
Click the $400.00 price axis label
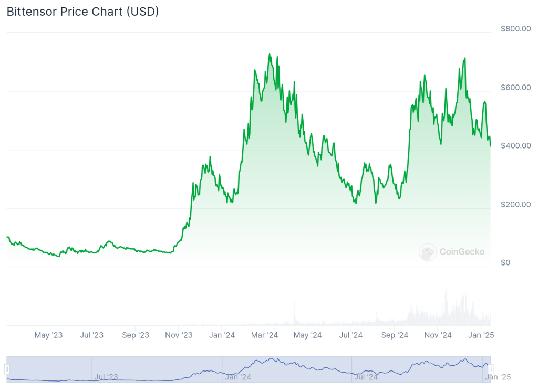(x=515, y=145)
